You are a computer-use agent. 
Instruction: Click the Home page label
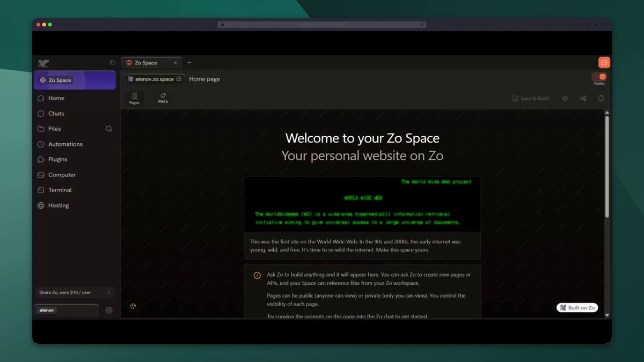(x=204, y=79)
